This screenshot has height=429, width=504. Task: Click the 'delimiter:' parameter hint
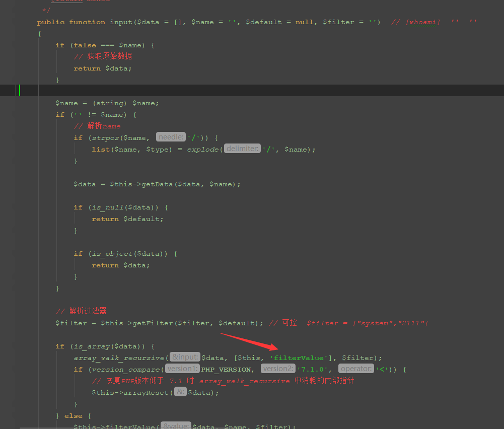pos(242,149)
